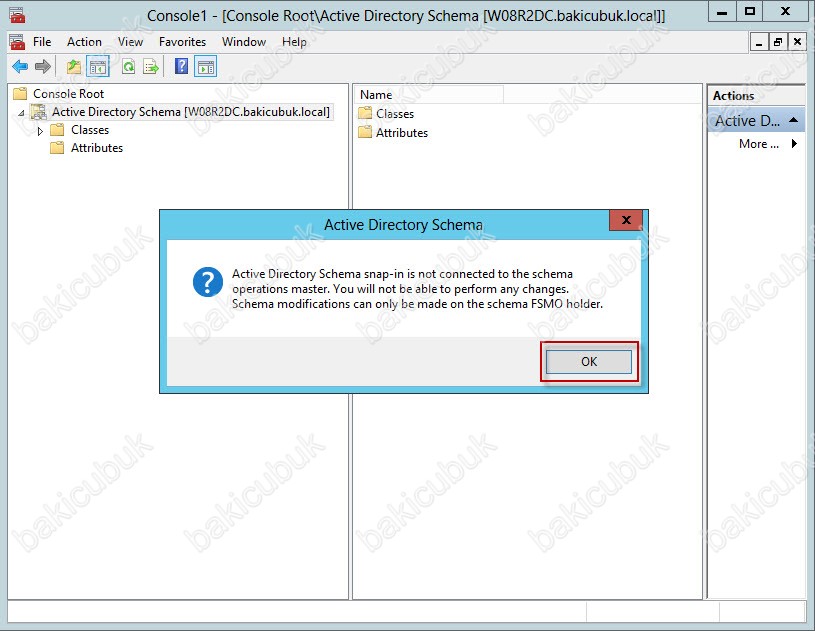The width and height of the screenshot is (815, 631).
Task: Click the Refresh toolbar icon
Action: click(x=128, y=67)
